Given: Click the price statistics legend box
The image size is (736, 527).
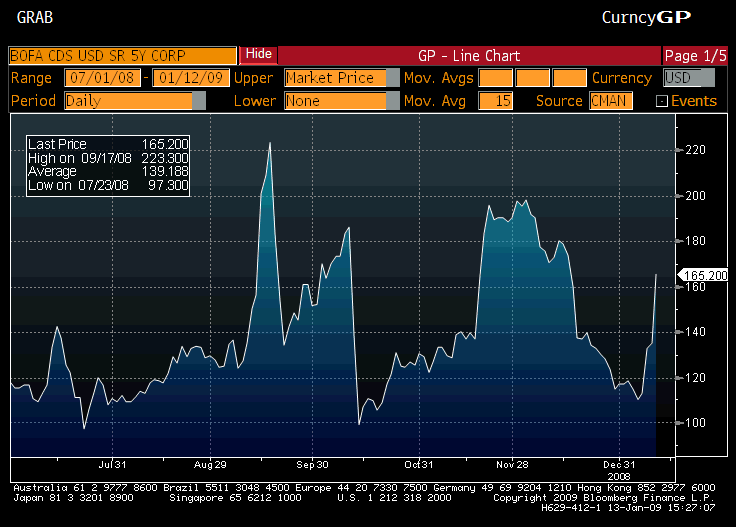Looking at the screenshot, I should [108, 165].
